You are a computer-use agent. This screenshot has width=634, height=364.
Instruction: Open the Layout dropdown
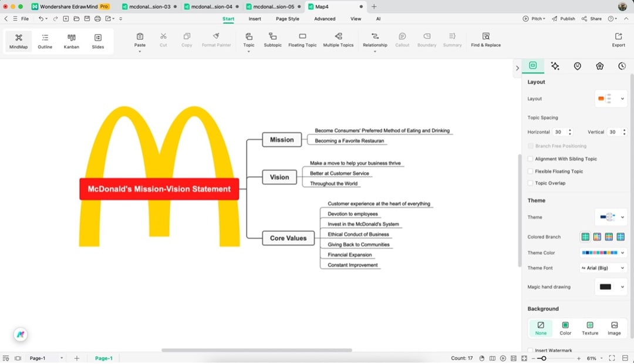tap(611, 98)
